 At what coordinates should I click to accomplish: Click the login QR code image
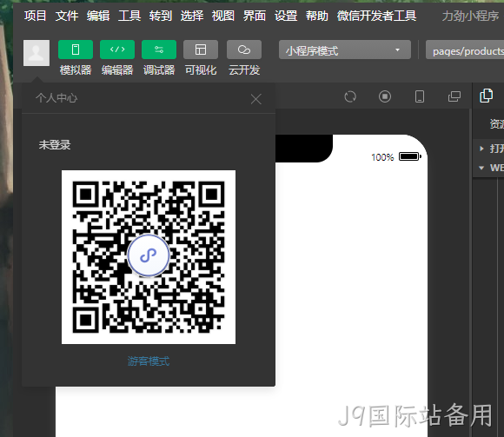149,257
